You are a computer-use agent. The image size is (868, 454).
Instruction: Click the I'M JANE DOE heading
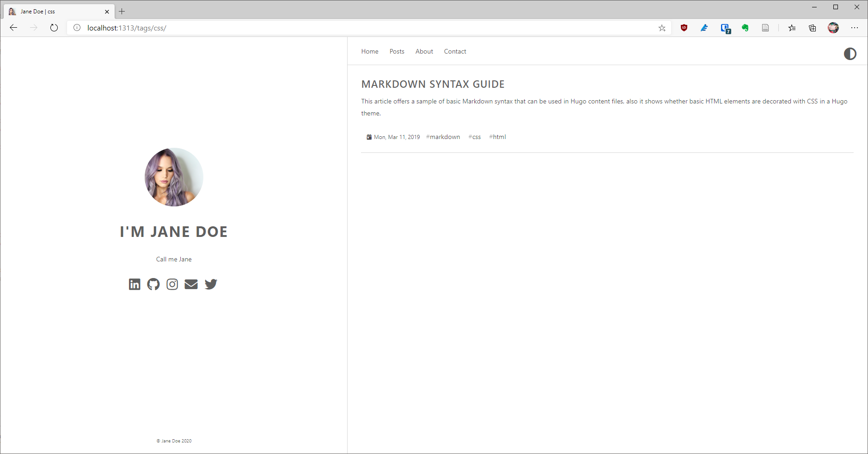174,231
